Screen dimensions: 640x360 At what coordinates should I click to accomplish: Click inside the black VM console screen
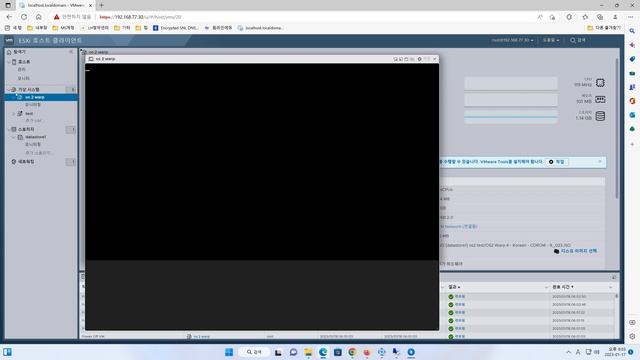[262, 162]
